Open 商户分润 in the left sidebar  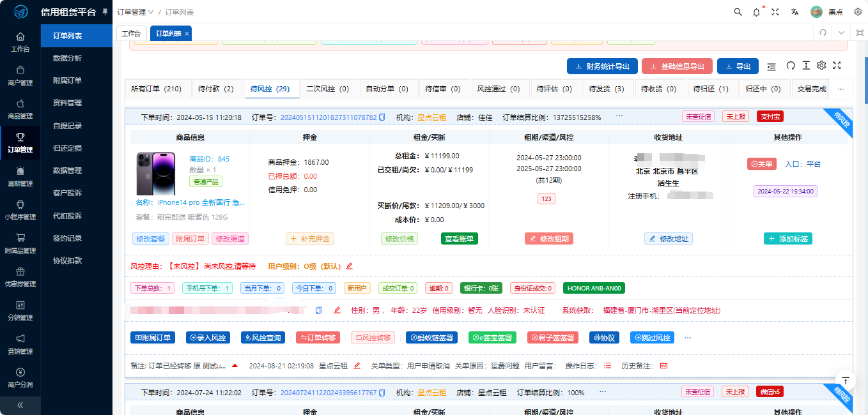[x=20, y=378]
